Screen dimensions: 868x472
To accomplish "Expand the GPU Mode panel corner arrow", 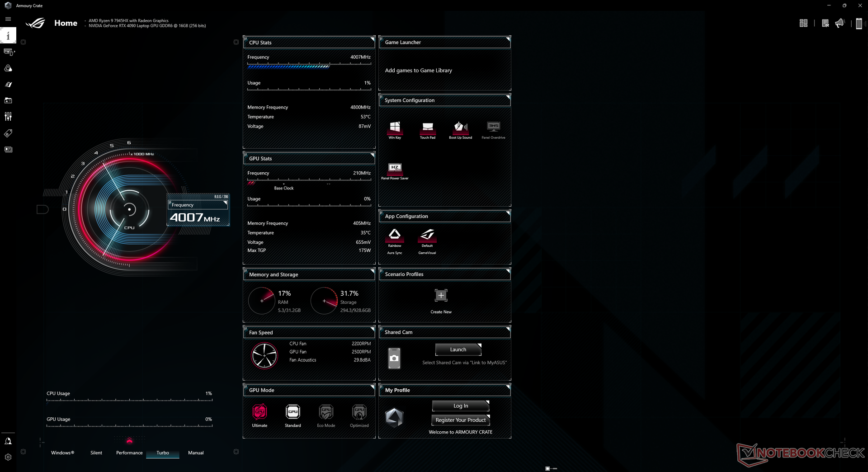I will click(x=373, y=387).
